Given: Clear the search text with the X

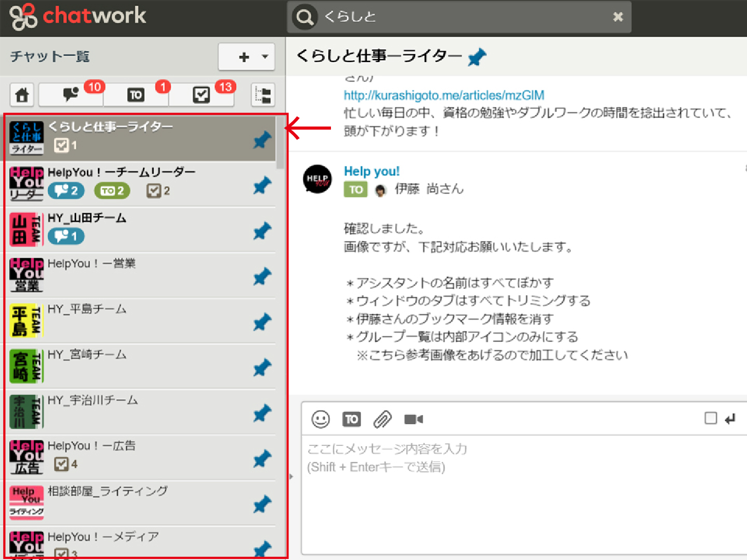Looking at the screenshot, I should click(618, 17).
